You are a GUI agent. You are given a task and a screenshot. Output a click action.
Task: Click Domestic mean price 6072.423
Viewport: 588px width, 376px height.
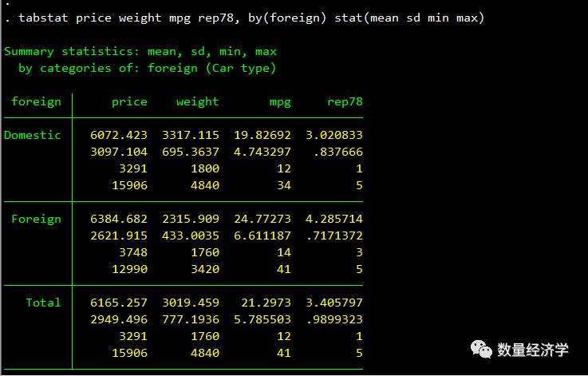tap(119, 135)
